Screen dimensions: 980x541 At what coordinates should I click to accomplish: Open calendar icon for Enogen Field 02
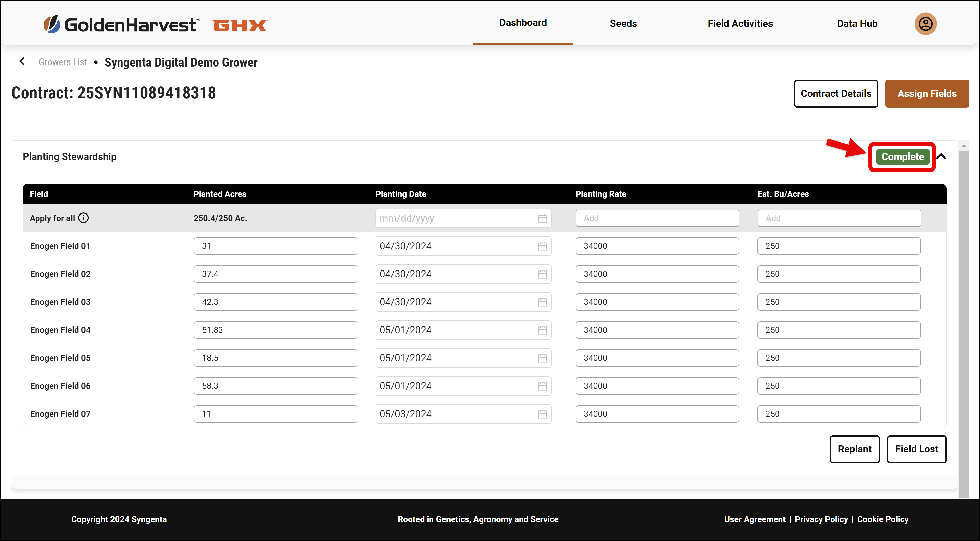pyautogui.click(x=542, y=274)
